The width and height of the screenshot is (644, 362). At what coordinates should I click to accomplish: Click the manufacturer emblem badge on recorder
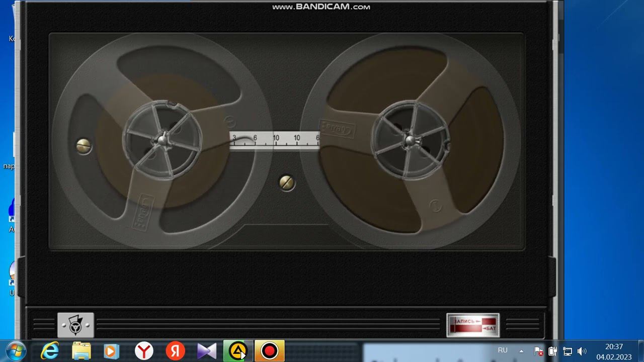click(75, 325)
